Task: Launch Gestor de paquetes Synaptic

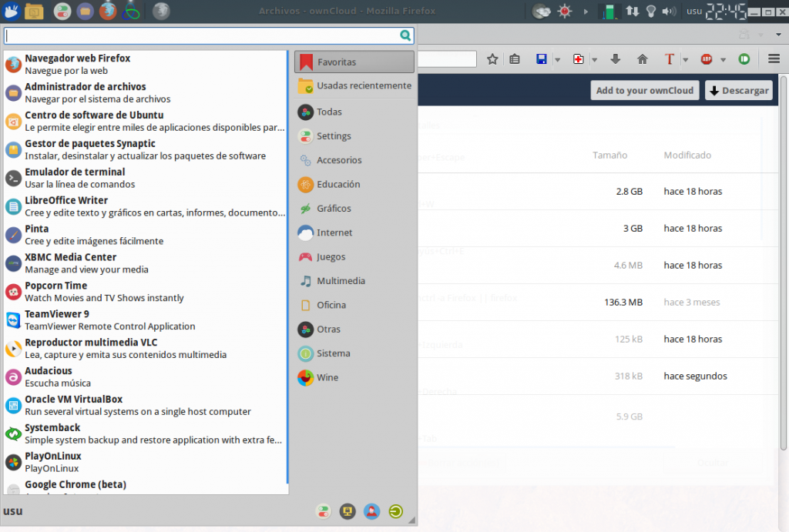Action: 146,149
